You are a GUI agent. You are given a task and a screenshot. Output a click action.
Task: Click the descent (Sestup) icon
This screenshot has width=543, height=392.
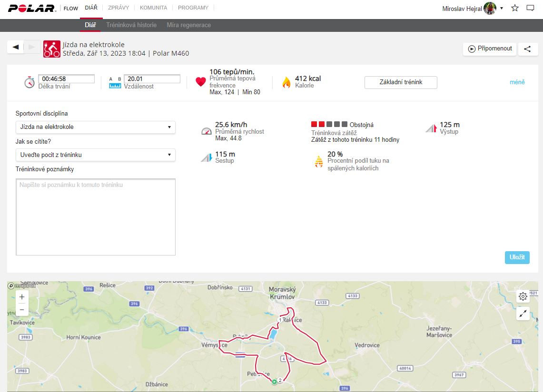(x=207, y=158)
